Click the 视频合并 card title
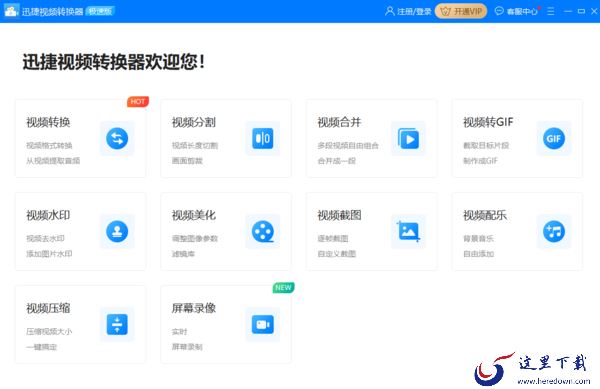 tap(339, 122)
